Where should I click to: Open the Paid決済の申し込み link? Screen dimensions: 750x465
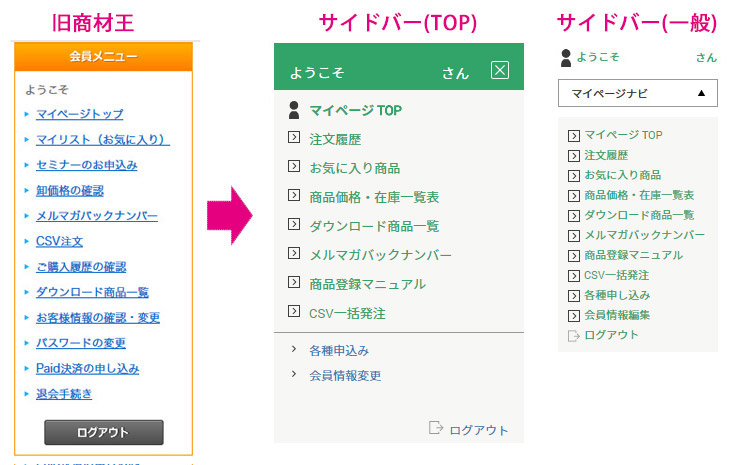click(88, 368)
